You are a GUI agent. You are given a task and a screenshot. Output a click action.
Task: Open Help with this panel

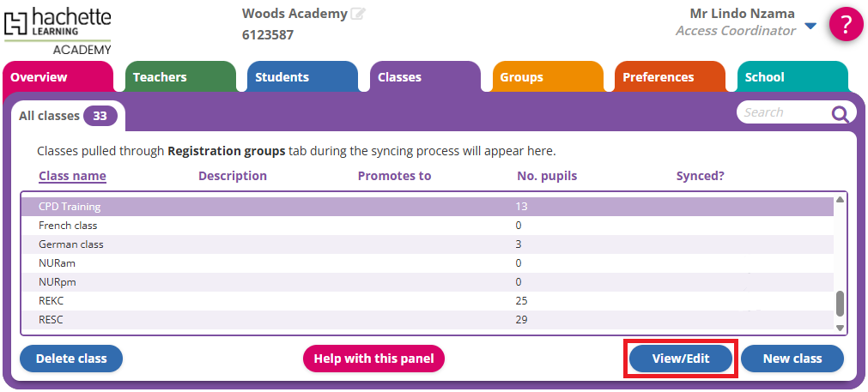point(373,359)
